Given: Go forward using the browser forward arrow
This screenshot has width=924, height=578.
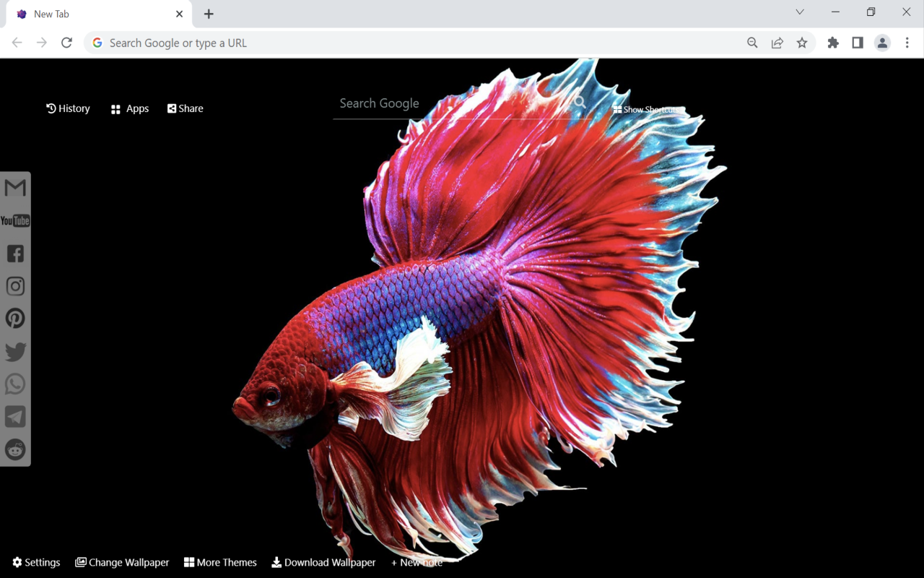Looking at the screenshot, I should click(x=42, y=43).
